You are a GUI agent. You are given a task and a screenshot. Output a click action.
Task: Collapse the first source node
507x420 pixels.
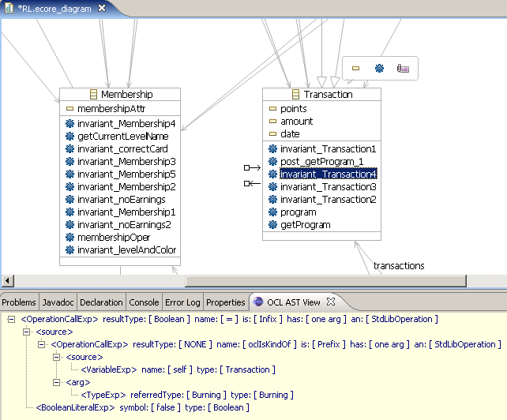click(x=27, y=332)
